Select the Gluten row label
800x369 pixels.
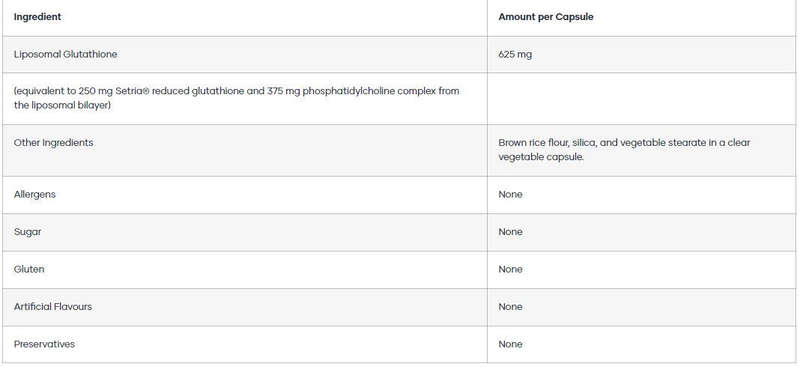coord(29,269)
